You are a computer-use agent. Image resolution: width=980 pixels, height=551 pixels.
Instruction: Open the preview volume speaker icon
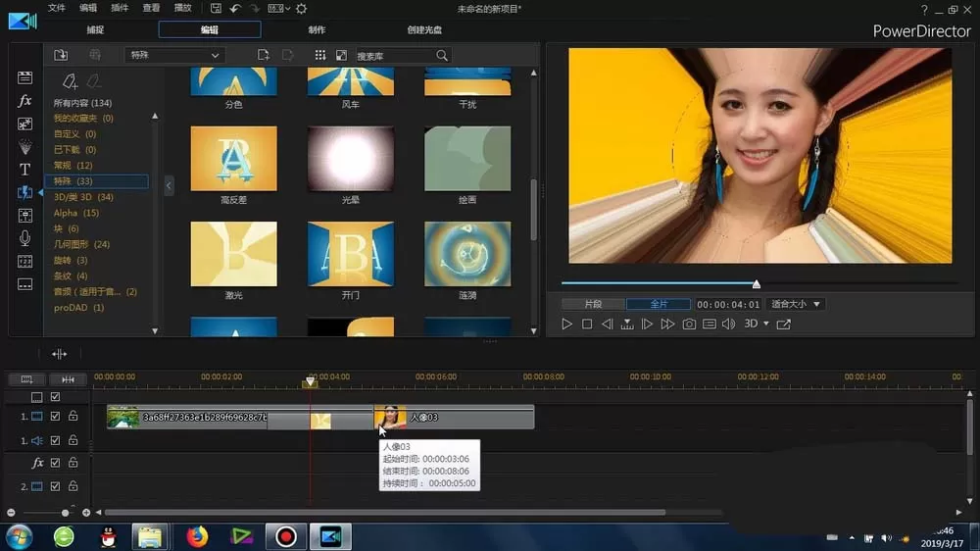[x=728, y=324]
